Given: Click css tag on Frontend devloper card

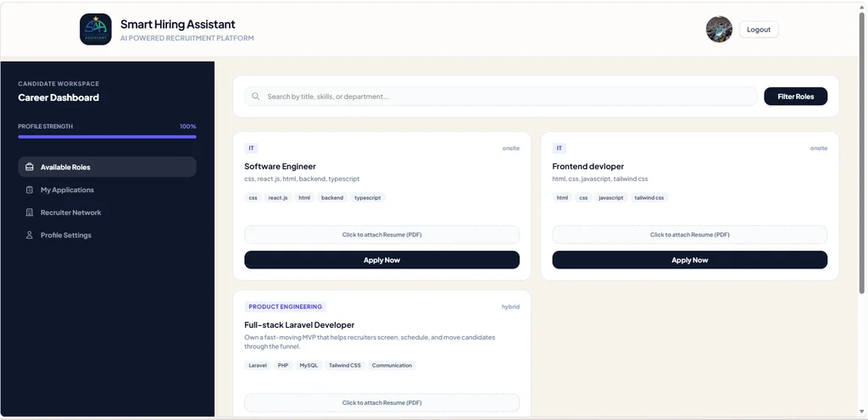Looking at the screenshot, I should pyautogui.click(x=583, y=197).
